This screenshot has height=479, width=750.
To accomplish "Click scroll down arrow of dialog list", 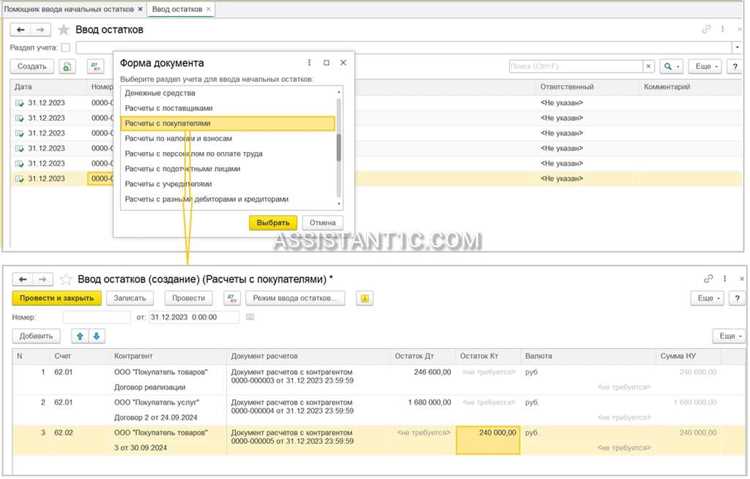I will 339,204.
